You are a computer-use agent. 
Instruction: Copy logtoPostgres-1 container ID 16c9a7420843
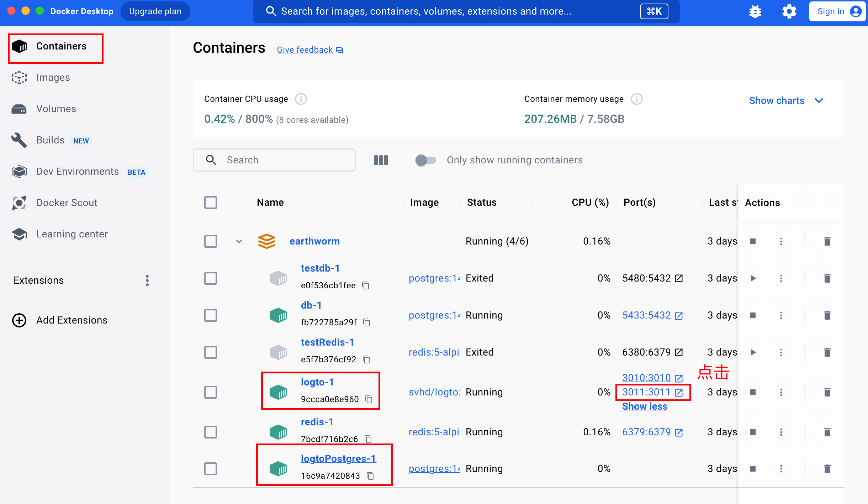(x=370, y=476)
